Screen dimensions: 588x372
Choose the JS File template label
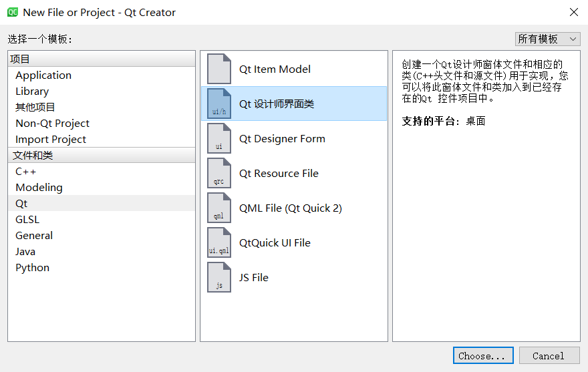(254, 278)
